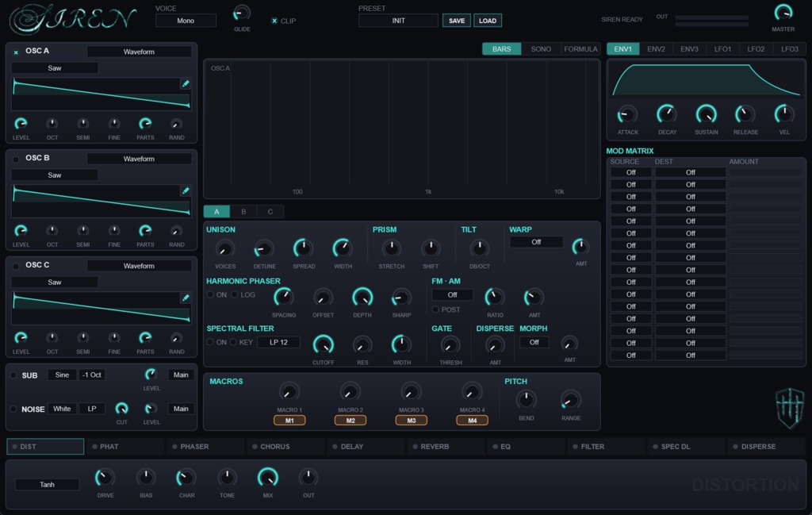Switch to the SONO view tab

coord(541,48)
